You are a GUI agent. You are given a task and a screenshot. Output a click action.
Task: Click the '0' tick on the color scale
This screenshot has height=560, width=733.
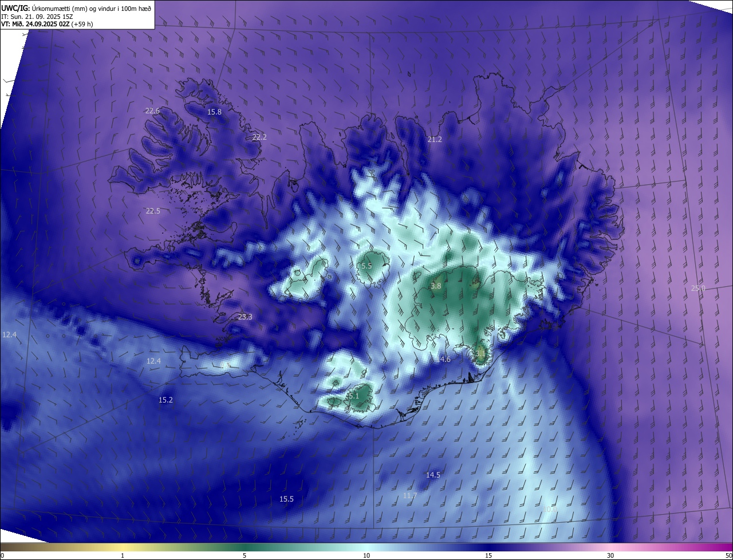click(2, 555)
